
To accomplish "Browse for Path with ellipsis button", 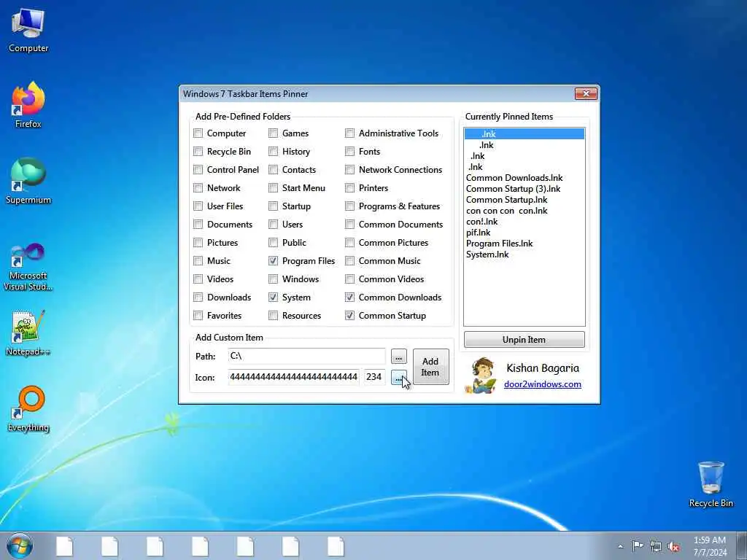I will (399, 356).
